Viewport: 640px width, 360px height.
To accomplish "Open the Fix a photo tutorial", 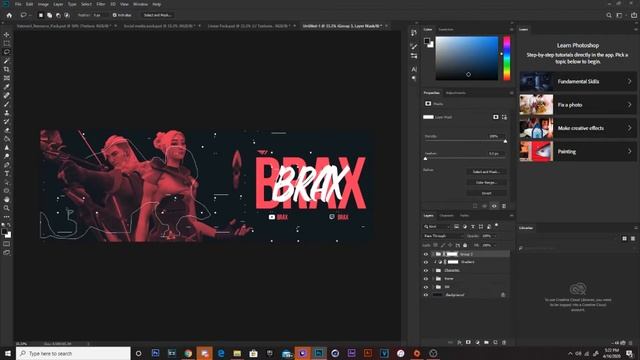I will tap(578, 105).
